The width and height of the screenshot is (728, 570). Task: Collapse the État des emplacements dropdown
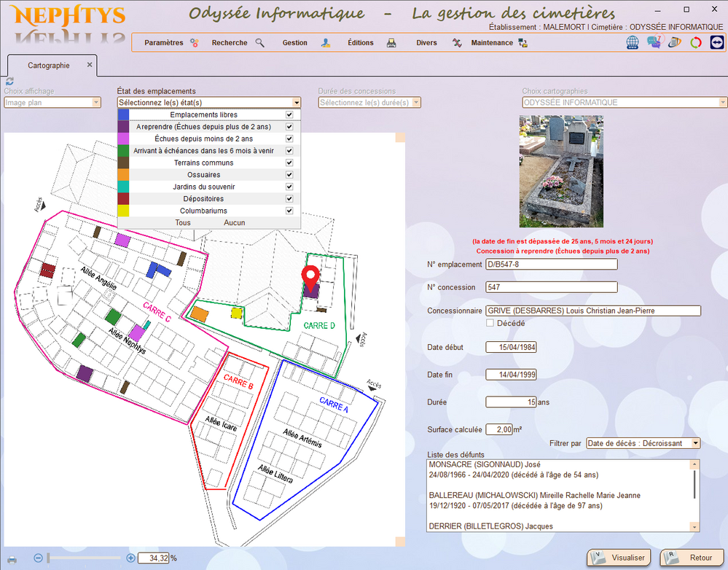point(296,103)
